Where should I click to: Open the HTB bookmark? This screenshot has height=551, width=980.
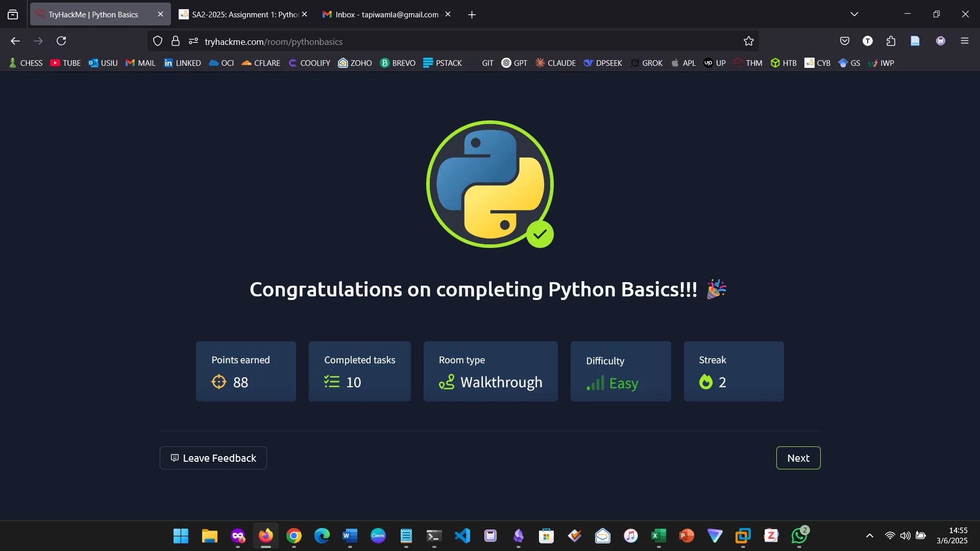coord(783,63)
